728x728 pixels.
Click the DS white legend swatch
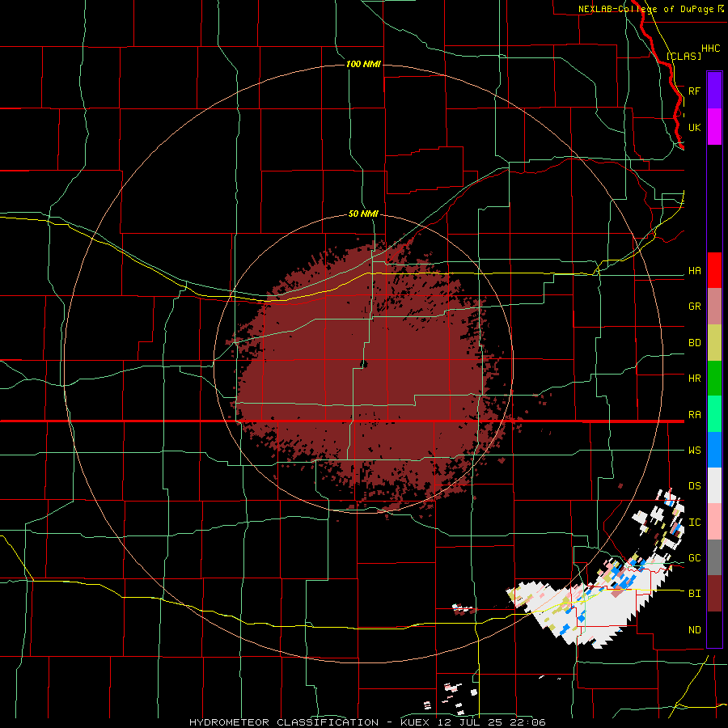[714, 485]
